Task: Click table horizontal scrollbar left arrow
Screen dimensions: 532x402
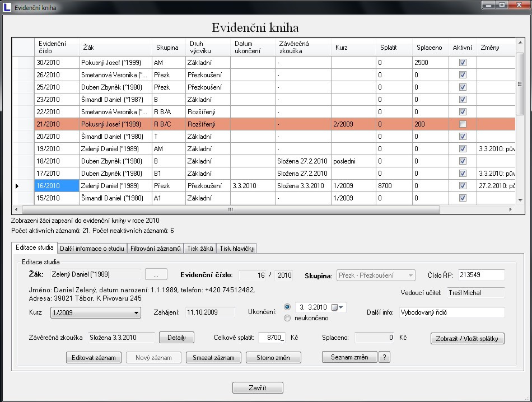Action: [16, 209]
